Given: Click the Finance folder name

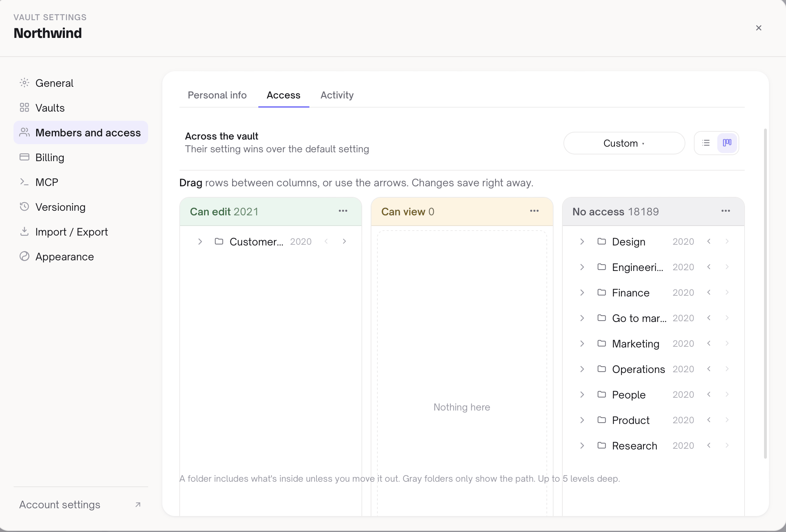Looking at the screenshot, I should click(631, 293).
